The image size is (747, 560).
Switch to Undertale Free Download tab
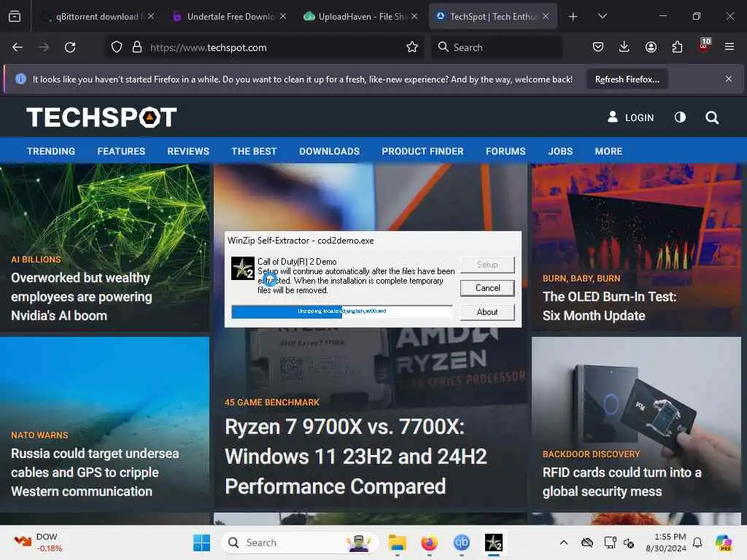tap(230, 17)
